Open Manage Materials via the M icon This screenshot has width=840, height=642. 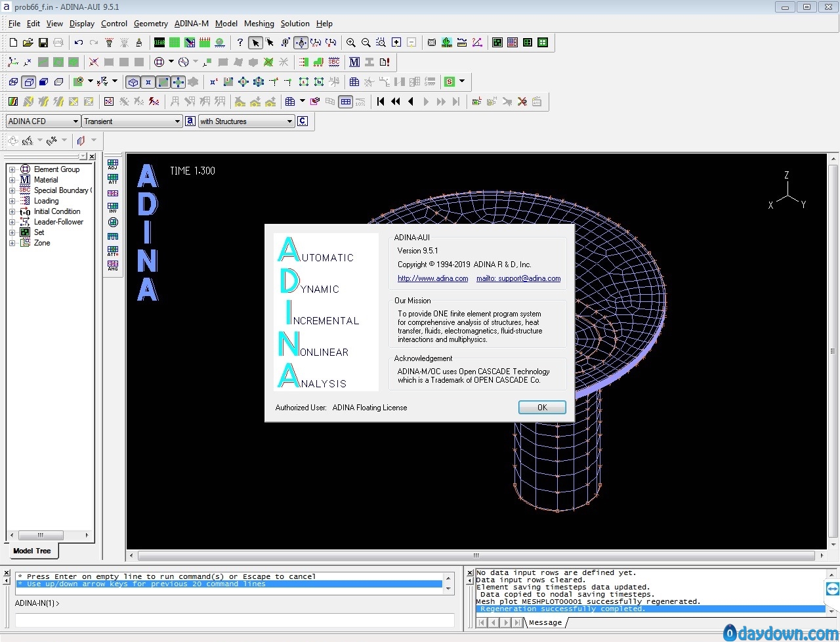(x=354, y=62)
